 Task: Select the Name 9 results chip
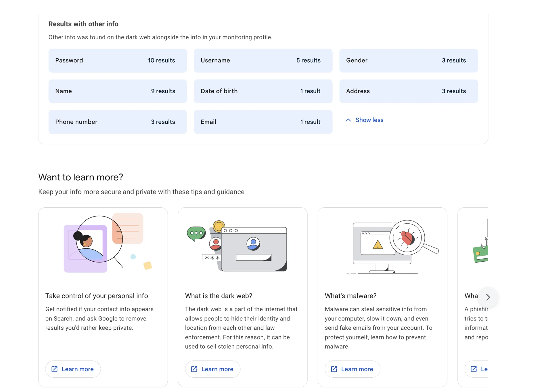coord(118,91)
